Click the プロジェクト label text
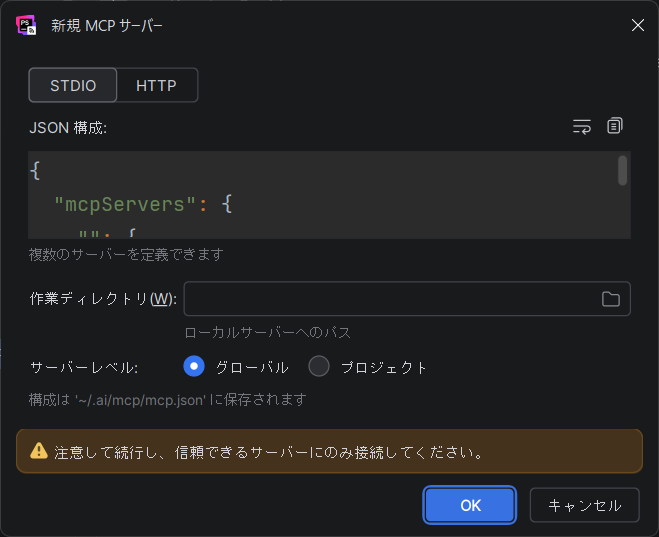The image size is (659, 537). 384,367
